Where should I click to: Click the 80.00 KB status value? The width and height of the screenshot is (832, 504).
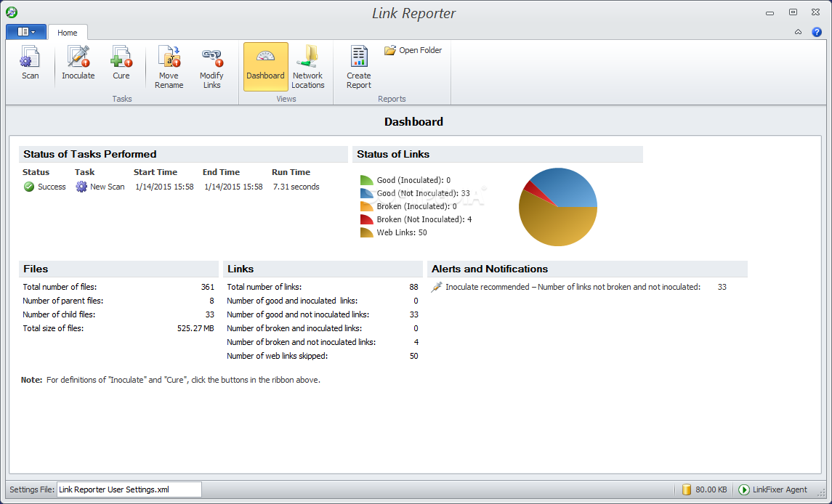click(711, 489)
